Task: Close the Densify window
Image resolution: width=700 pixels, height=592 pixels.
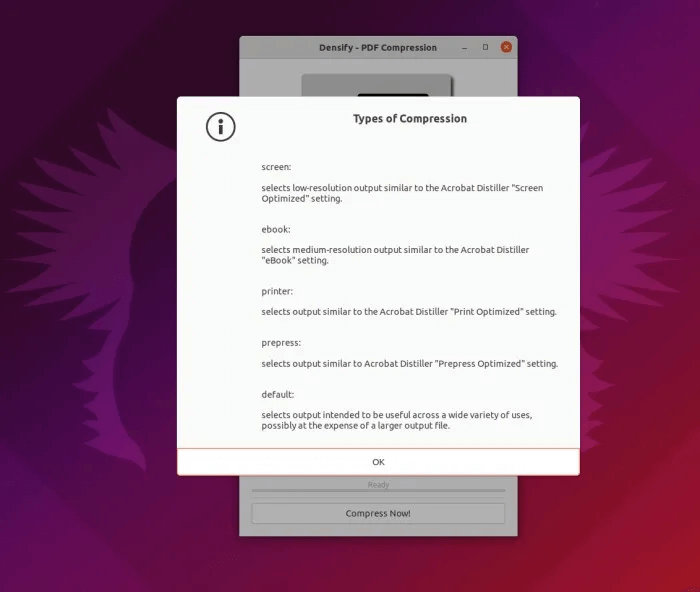Action: point(506,47)
